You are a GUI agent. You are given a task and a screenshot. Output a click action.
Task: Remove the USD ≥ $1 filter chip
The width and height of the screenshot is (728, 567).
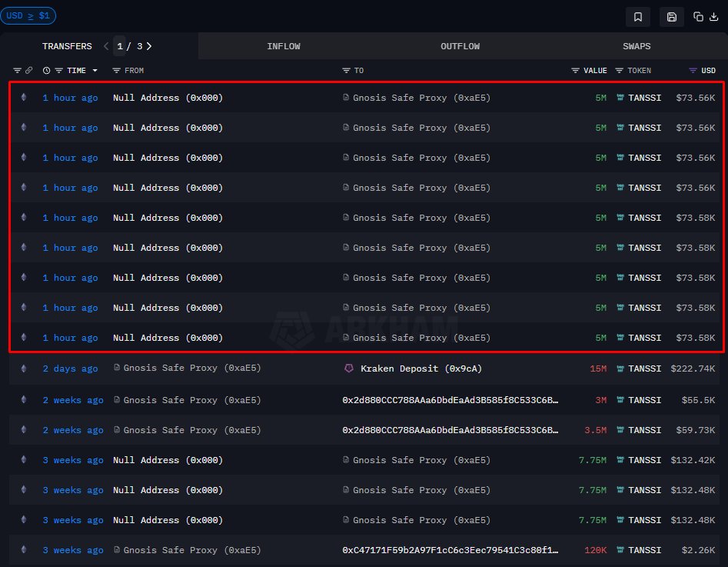click(x=28, y=15)
